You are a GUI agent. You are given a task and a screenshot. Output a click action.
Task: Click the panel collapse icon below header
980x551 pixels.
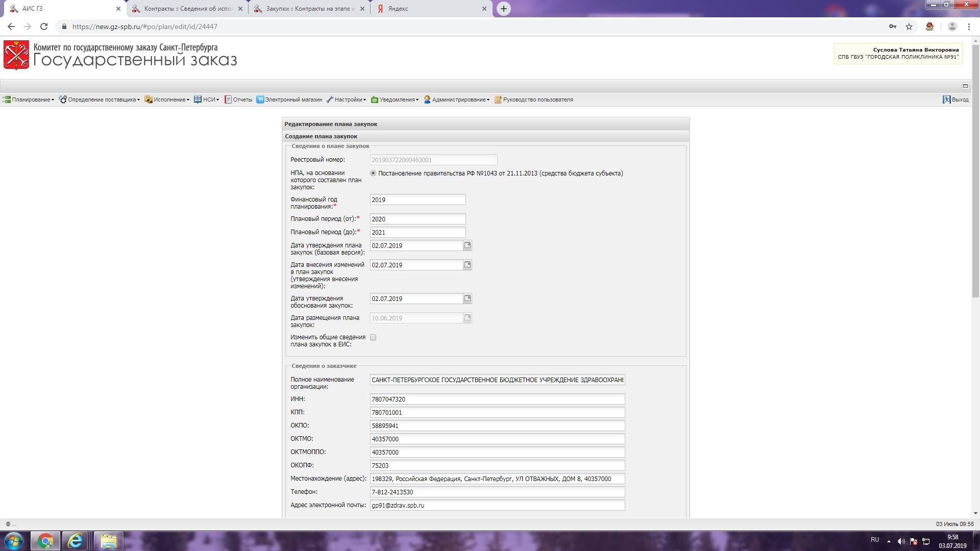pos(965,86)
